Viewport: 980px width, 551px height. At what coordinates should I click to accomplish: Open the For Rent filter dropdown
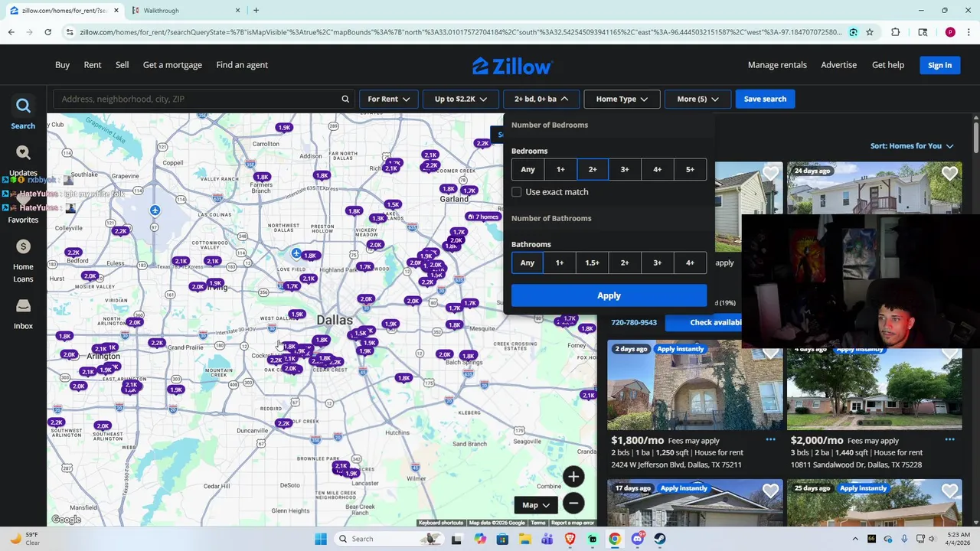pyautogui.click(x=388, y=99)
